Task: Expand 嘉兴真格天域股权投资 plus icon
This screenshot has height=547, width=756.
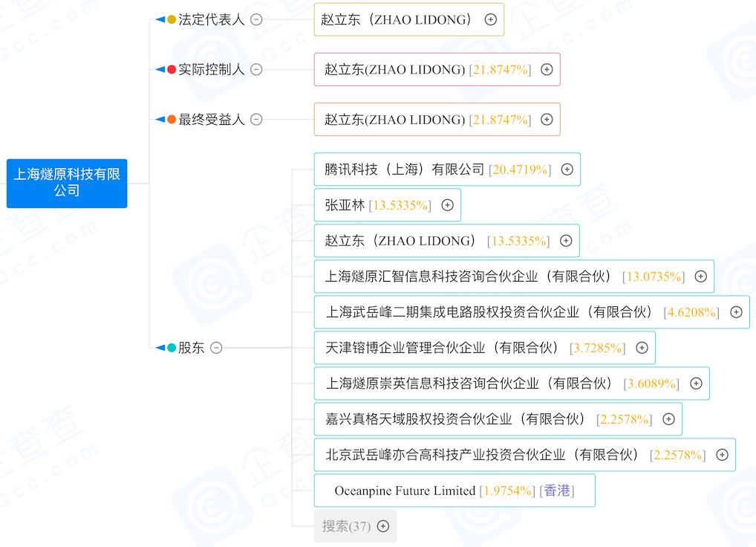Action: pos(668,419)
